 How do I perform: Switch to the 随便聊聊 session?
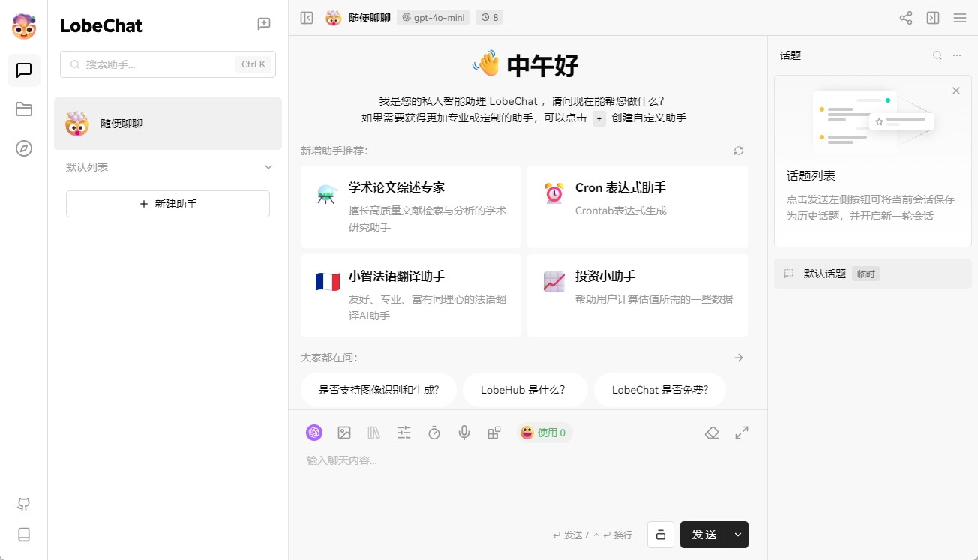pos(167,123)
